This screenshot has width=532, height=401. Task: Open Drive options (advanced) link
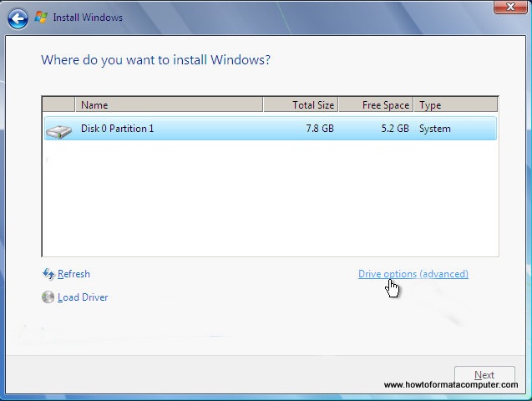413,274
